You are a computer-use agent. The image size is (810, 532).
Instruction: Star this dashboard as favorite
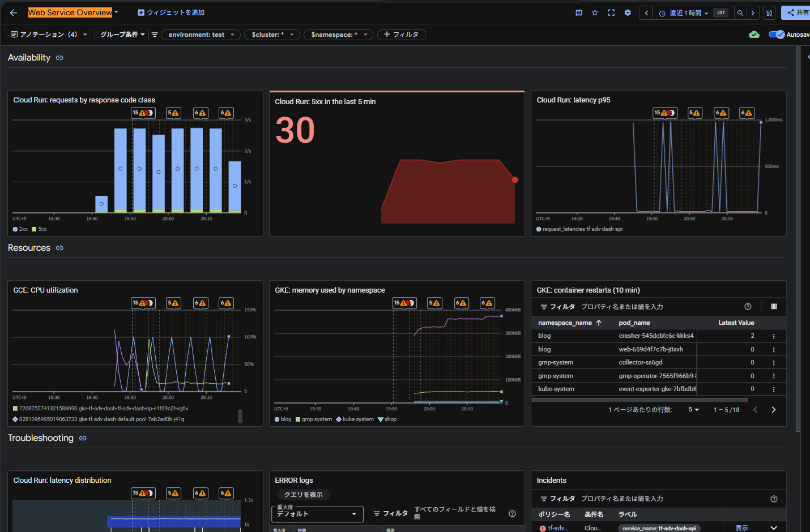(x=595, y=12)
